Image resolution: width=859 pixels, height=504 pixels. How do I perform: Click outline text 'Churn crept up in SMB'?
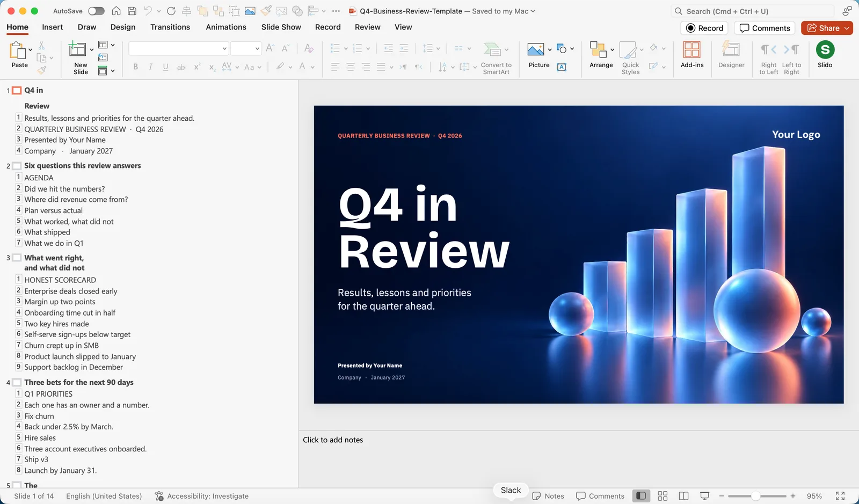(62, 346)
